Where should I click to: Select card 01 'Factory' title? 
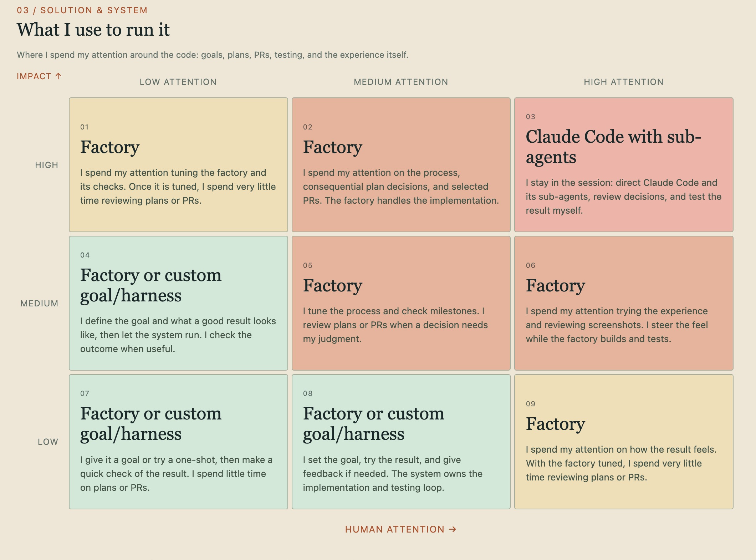(x=110, y=147)
